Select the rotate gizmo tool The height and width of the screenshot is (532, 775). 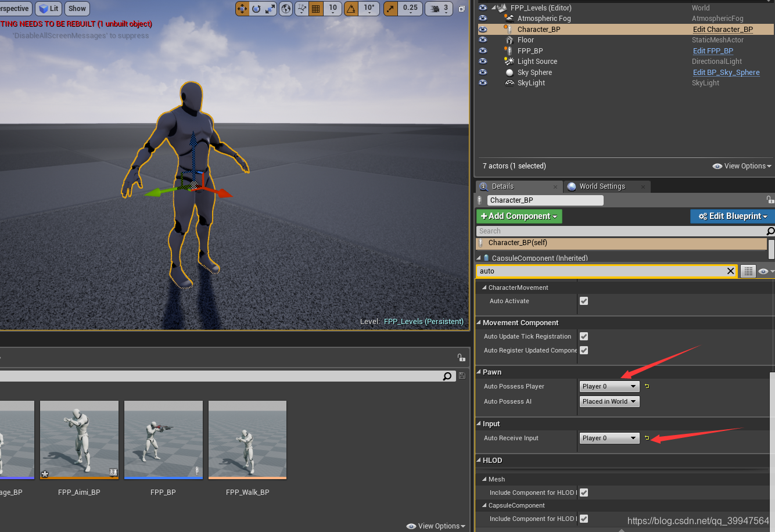[256, 9]
